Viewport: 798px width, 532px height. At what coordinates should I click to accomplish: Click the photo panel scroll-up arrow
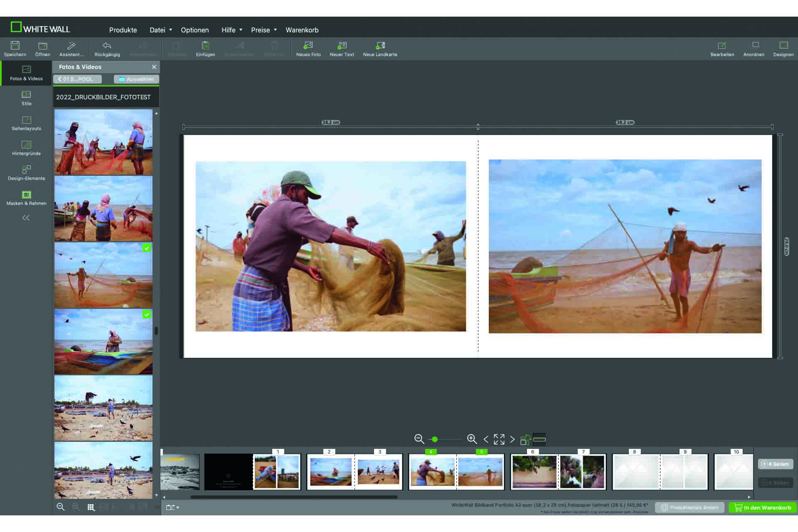coord(156,113)
